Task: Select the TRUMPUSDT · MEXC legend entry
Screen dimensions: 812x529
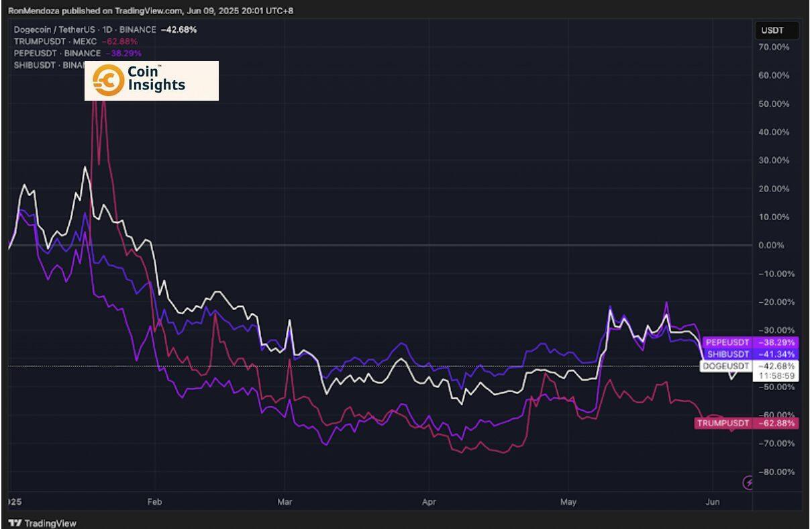Action: (x=76, y=42)
